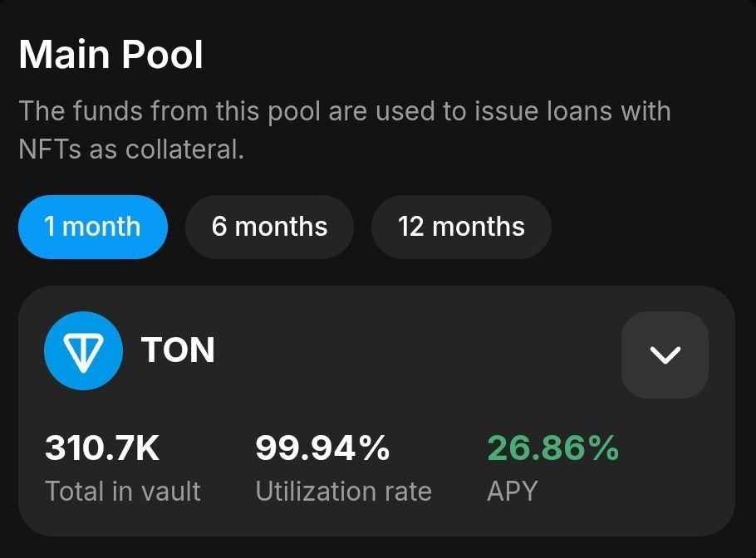Choose the 12 months period

461,227
